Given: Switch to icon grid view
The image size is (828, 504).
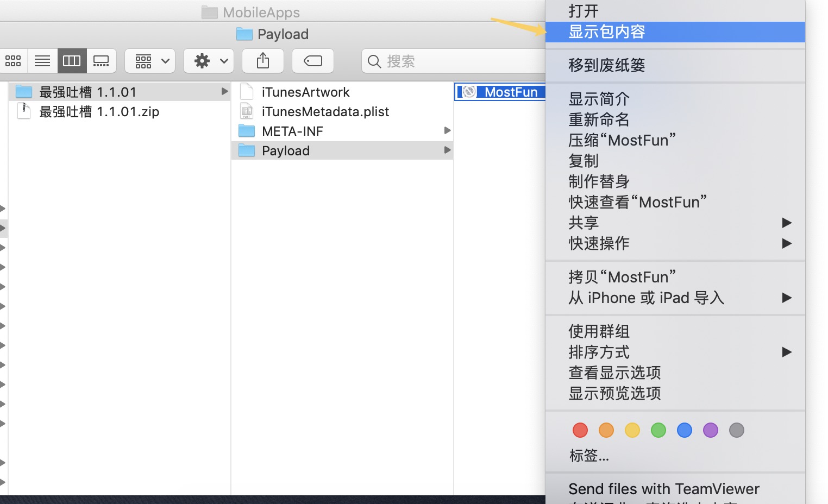Looking at the screenshot, I should click(14, 61).
